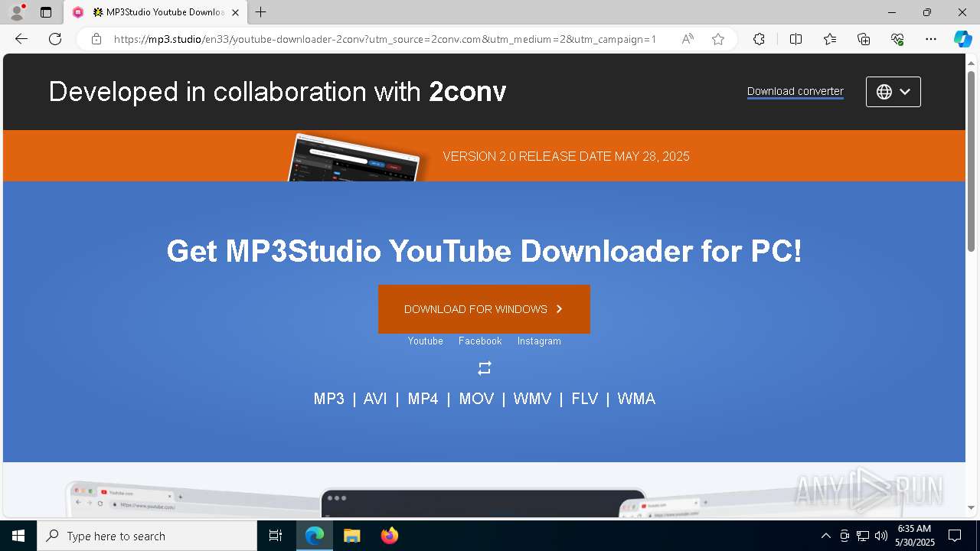Open the Edge profile icon

(x=17, y=12)
